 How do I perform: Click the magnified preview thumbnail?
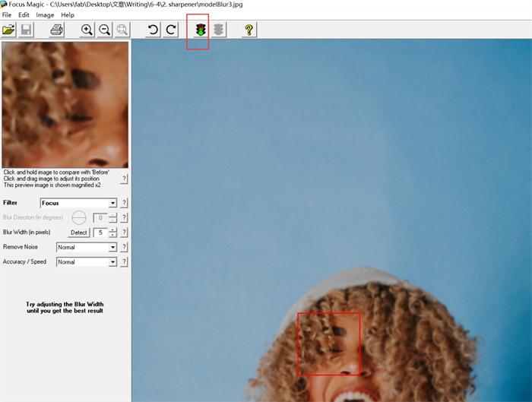[x=65, y=104]
